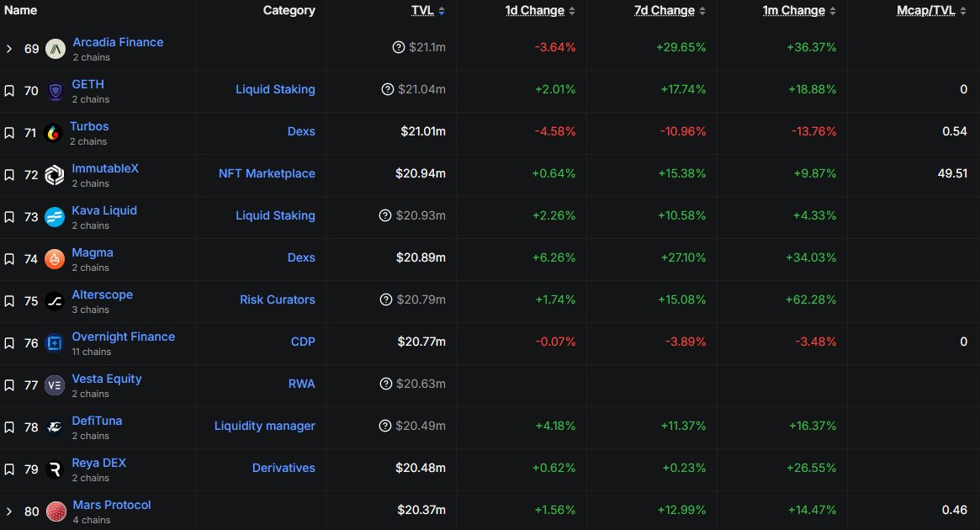Click the GETH logo icon
The height and width of the screenshot is (530, 980).
coord(55,91)
